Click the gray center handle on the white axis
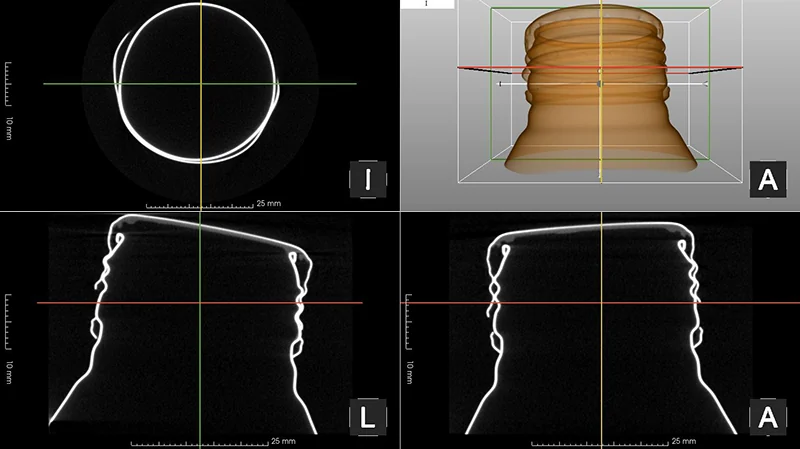 click(600, 83)
